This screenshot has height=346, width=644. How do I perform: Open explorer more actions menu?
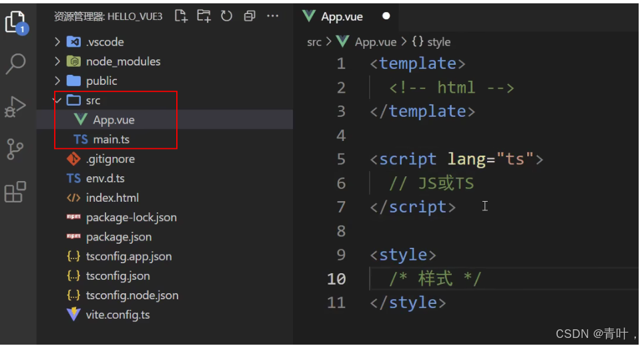point(273,17)
